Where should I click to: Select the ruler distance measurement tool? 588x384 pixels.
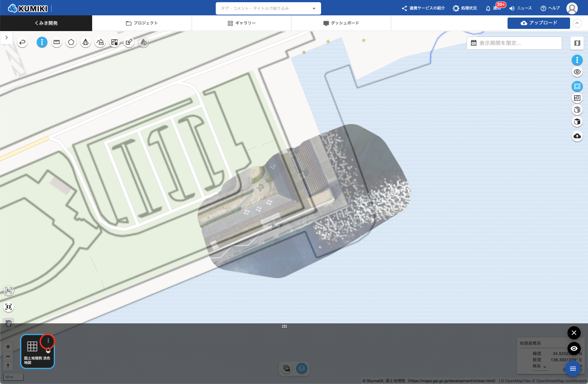pos(57,42)
